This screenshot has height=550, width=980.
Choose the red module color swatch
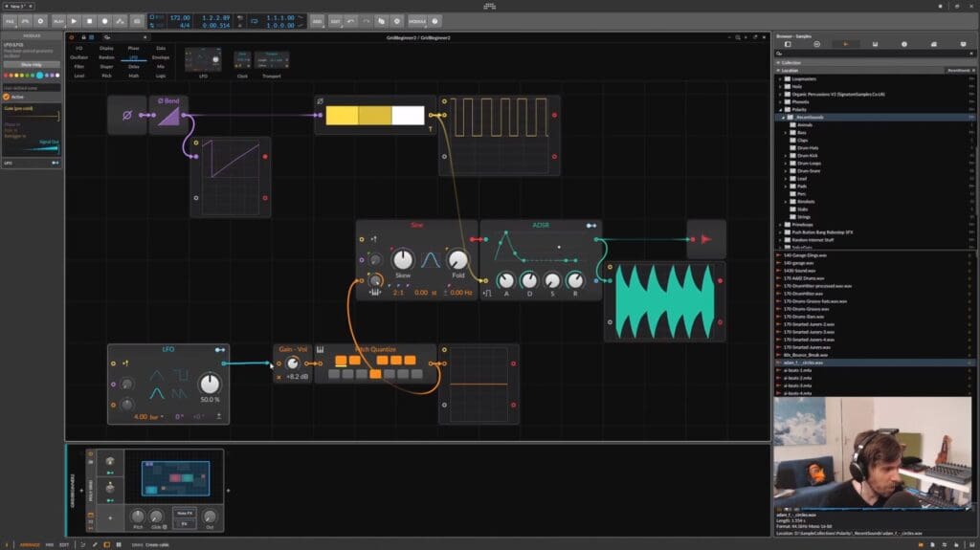7,76
